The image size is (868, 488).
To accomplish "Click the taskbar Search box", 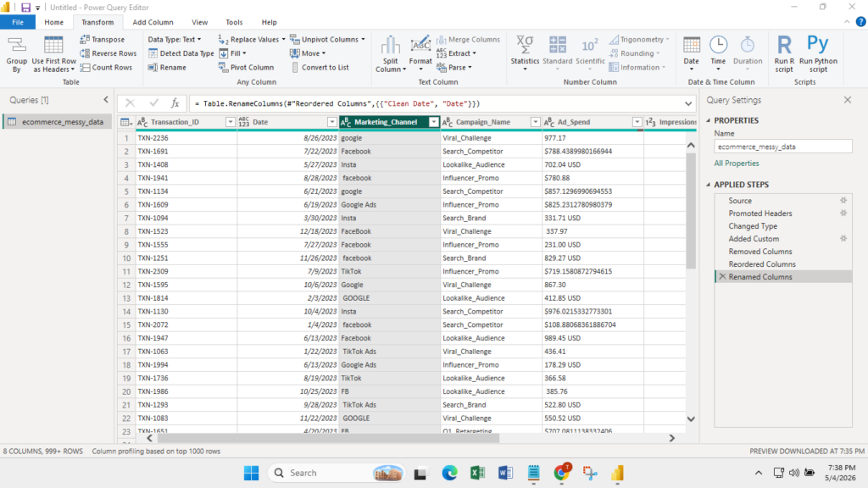I will coord(337,473).
